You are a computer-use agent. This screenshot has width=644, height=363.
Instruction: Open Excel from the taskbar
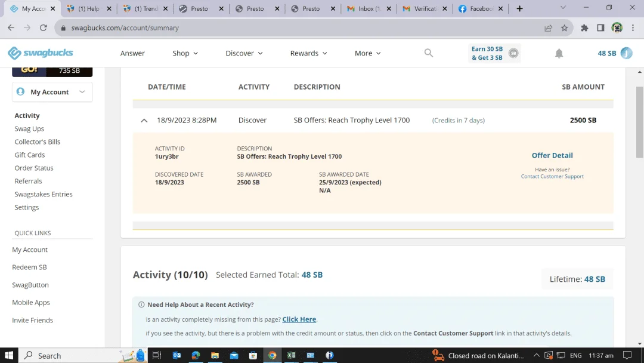click(291, 356)
